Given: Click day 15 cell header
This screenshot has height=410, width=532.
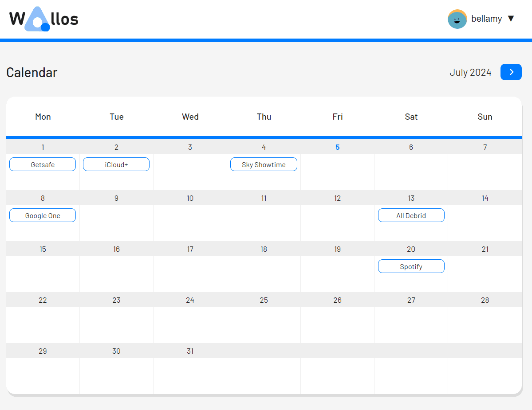Looking at the screenshot, I should 43,249.
